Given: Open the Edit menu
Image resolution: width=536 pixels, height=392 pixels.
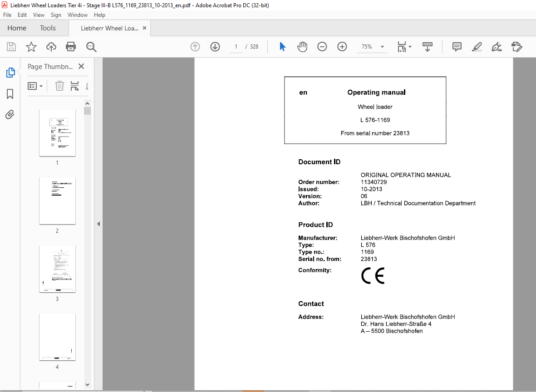Looking at the screenshot, I should [x=22, y=15].
